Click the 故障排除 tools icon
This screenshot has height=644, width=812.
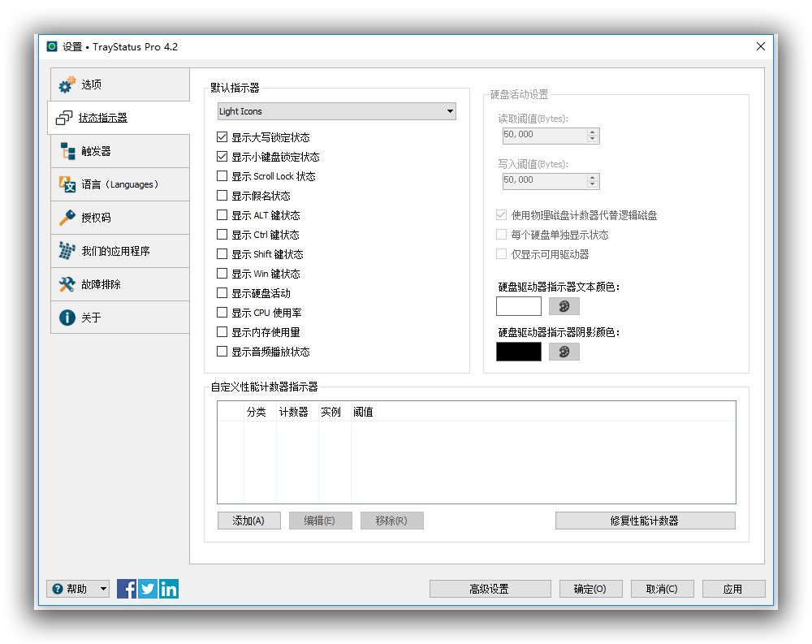[x=67, y=284]
